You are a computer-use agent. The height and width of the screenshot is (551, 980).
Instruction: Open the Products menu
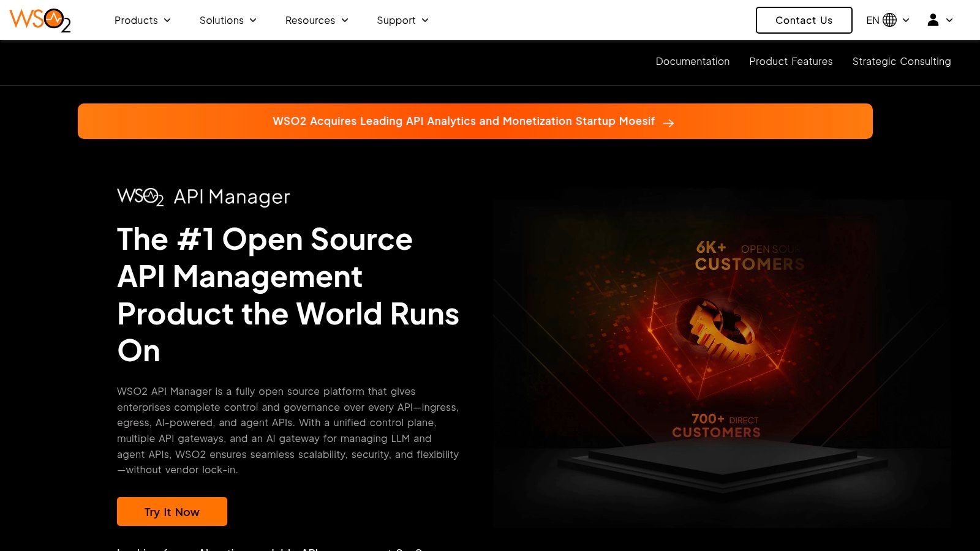tap(142, 20)
